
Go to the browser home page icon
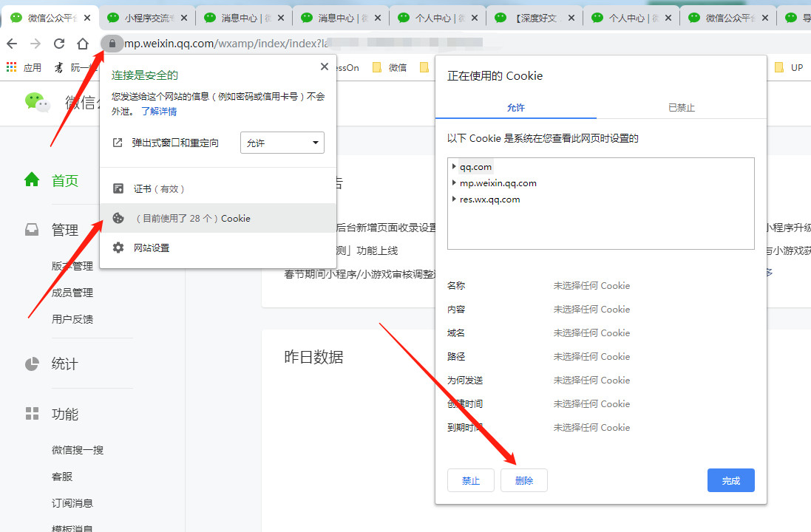(83, 44)
